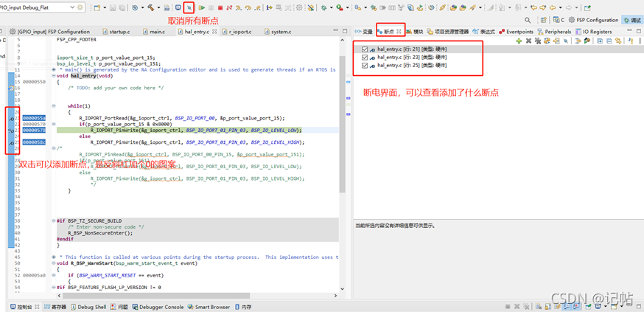Click breakpoint marker at line 25 gutter
The image size is (644, 312).
(11, 142)
